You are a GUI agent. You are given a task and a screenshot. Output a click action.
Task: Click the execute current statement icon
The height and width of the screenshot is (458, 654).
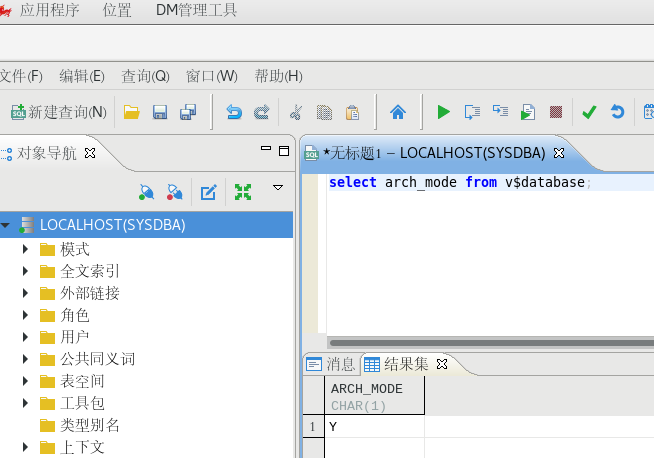click(x=472, y=112)
